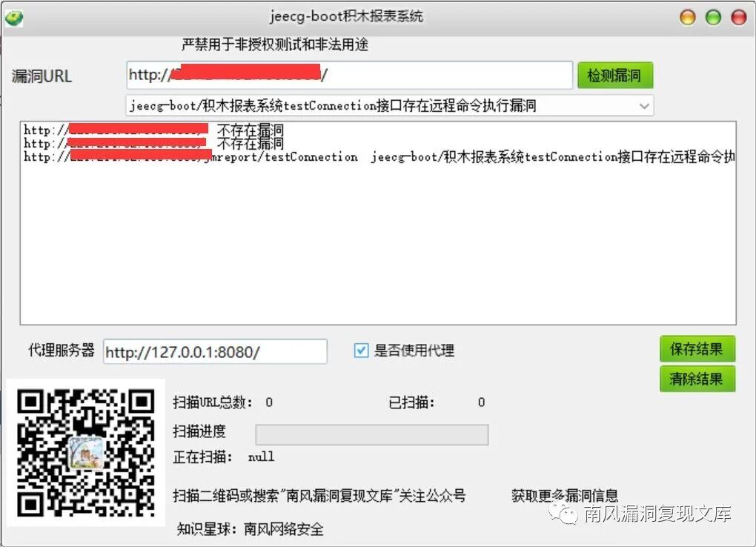
Task: Click the 正在扫描 null value
Action: point(261,457)
